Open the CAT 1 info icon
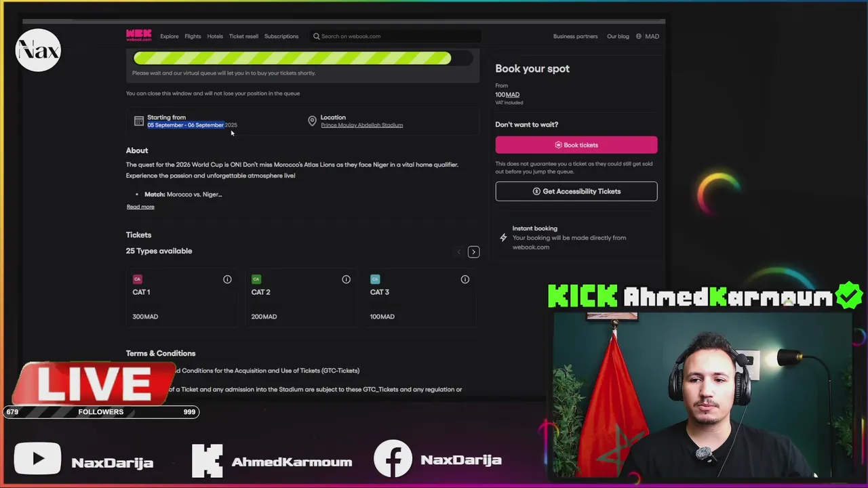 227,279
